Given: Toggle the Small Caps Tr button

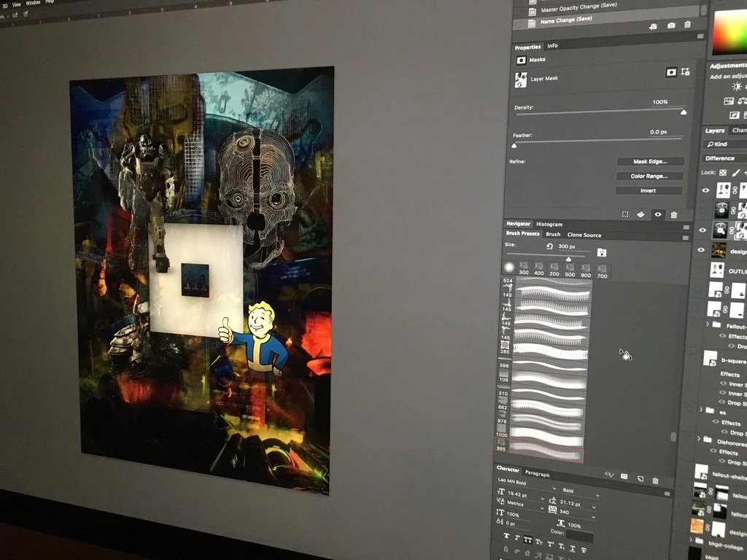Looking at the screenshot, I should pyautogui.click(x=539, y=542).
